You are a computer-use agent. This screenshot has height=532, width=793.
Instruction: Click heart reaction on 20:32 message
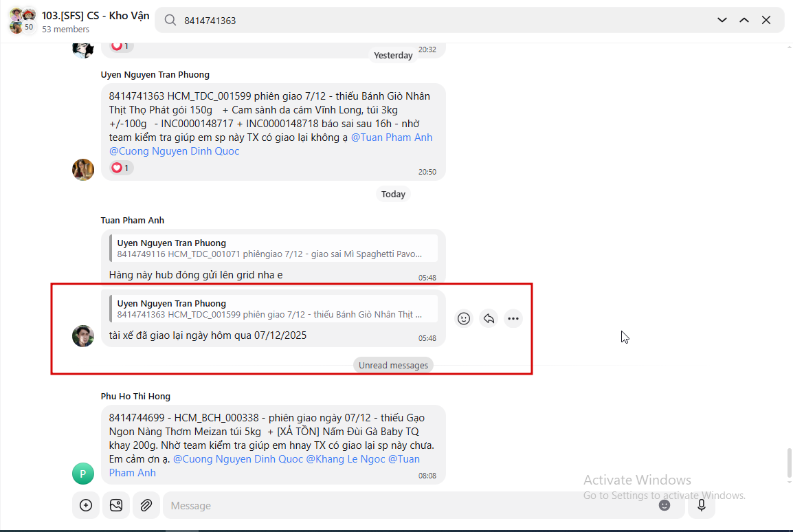point(121,47)
